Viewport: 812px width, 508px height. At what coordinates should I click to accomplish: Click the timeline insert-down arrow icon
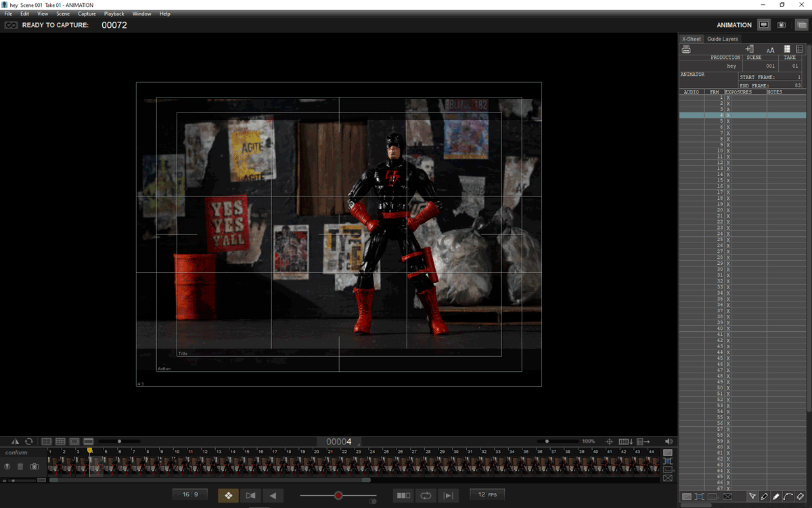(x=625, y=441)
